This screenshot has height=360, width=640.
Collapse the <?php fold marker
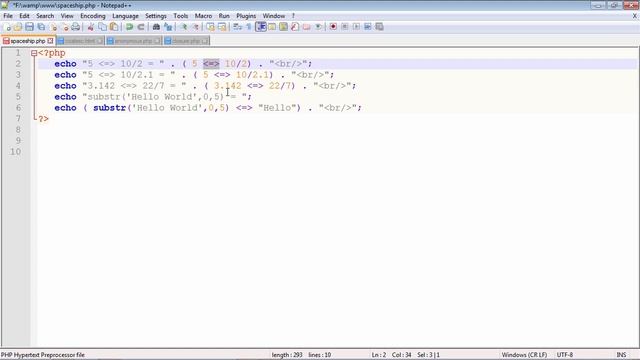click(x=34, y=53)
